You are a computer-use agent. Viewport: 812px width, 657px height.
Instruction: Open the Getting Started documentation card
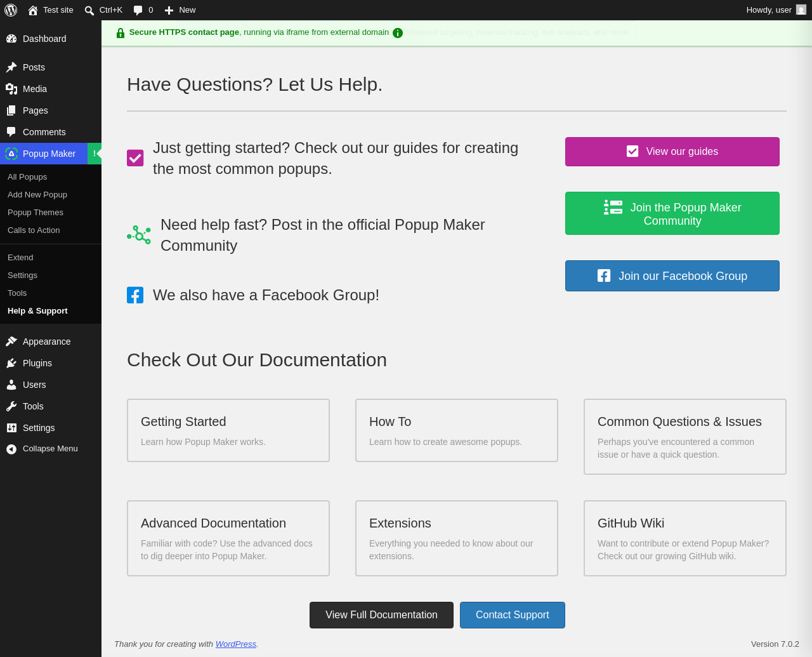228,430
